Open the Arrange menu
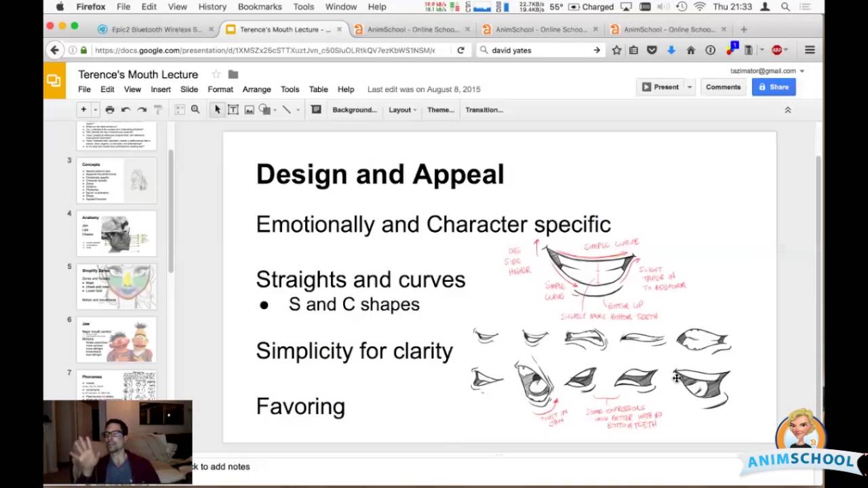868x488 pixels. click(x=256, y=89)
